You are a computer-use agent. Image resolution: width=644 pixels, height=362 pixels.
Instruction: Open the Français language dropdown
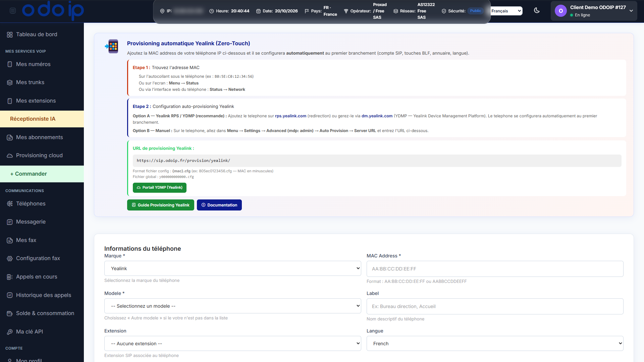[x=506, y=11]
